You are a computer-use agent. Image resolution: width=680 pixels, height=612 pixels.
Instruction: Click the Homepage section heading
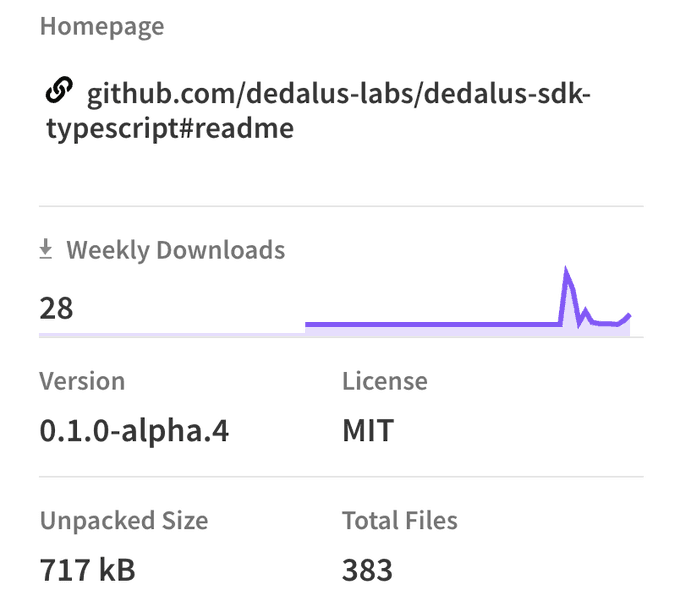coord(102,27)
